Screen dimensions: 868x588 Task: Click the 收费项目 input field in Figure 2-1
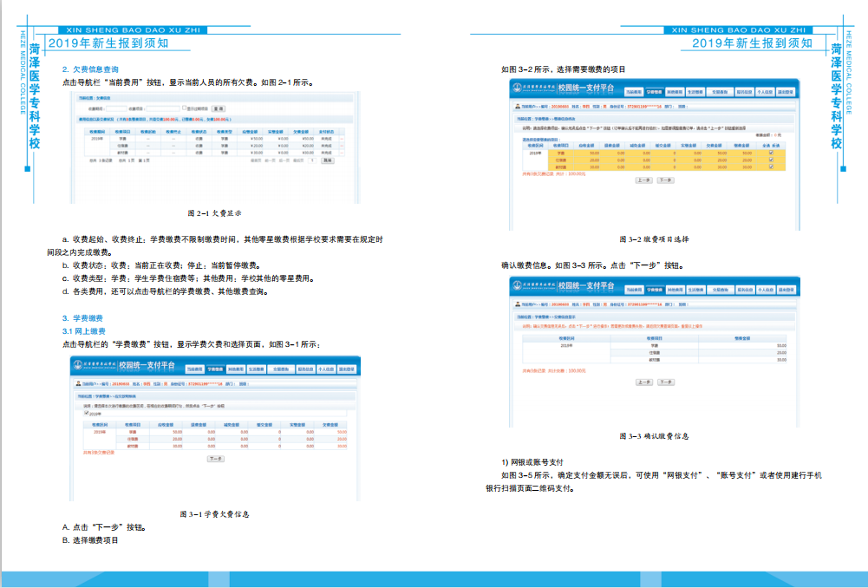(163, 109)
